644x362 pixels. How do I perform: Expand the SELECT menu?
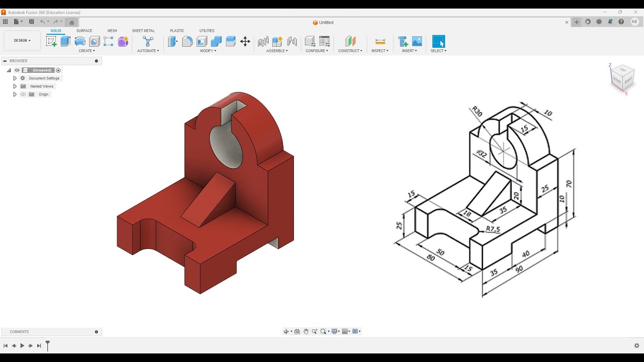click(x=439, y=51)
